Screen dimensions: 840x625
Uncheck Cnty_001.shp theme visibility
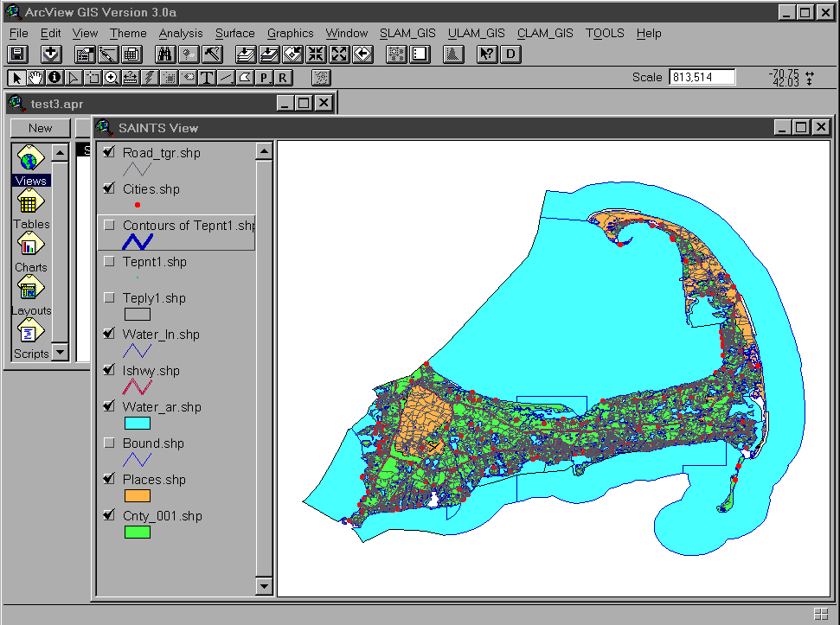point(109,516)
